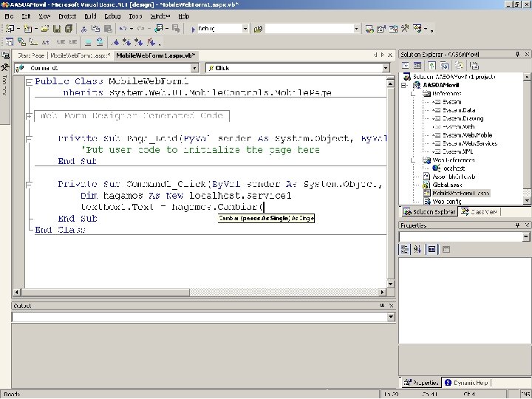Viewport: 532px width, 399px height.
Task: Select localhost web reference node
Action: pos(454,168)
